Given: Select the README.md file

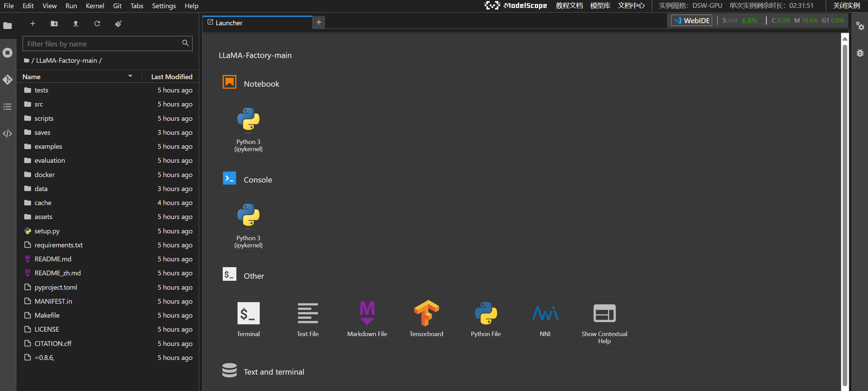Looking at the screenshot, I should click(108, 259).
